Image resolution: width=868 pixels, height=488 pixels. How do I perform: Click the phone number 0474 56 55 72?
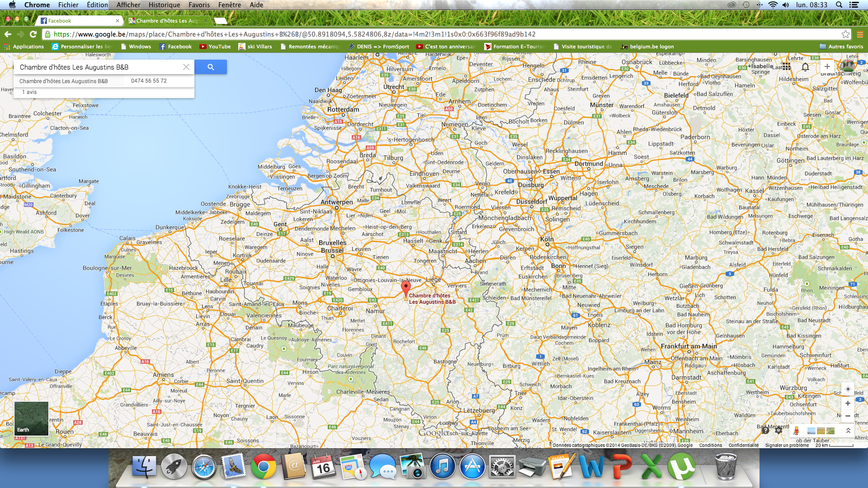coord(149,81)
